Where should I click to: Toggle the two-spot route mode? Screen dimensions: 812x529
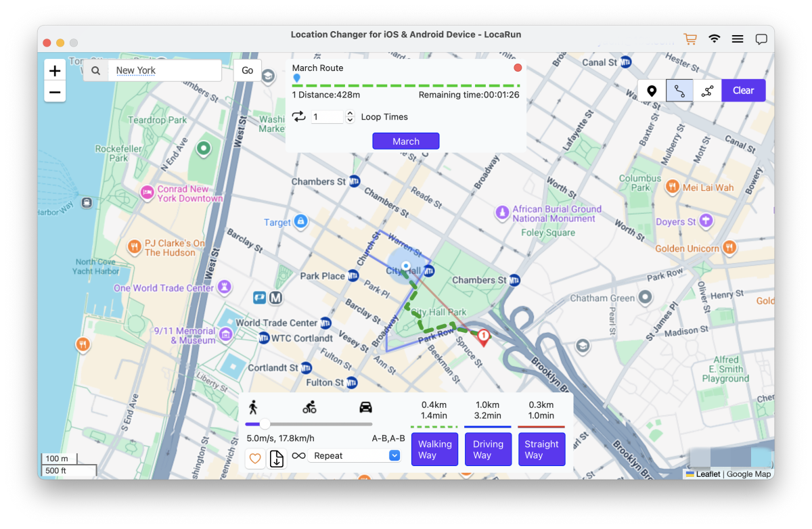(679, 91)
